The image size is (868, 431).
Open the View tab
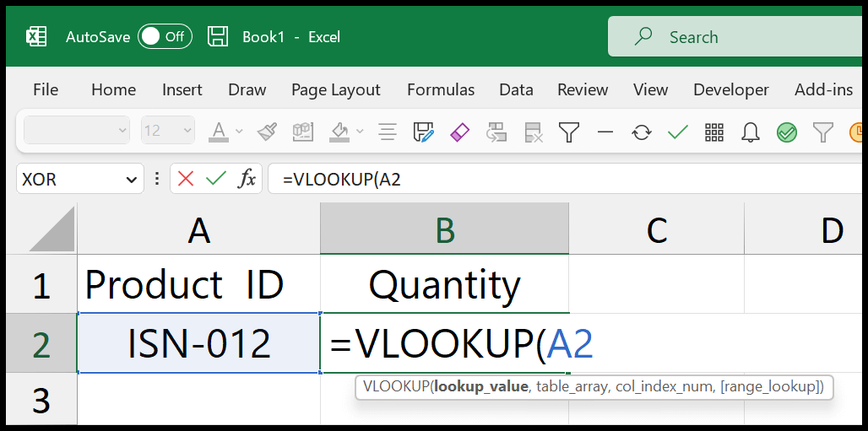650,89
